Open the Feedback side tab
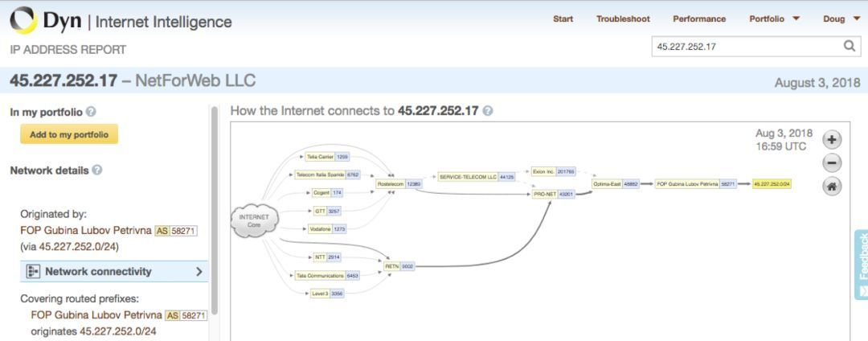This screenshot has width=868, height=341. pyautogui.click(x=862, y=265)
